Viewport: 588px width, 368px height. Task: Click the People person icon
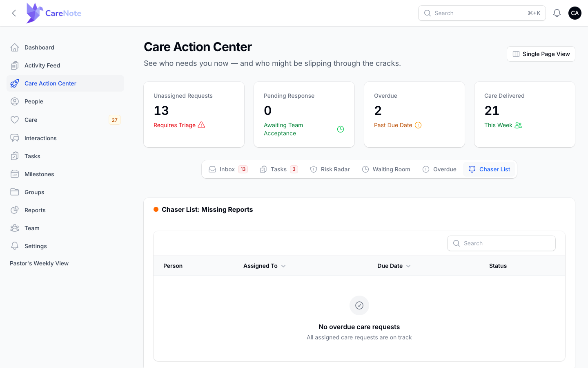pyautogui.click(x=15, y=101)
